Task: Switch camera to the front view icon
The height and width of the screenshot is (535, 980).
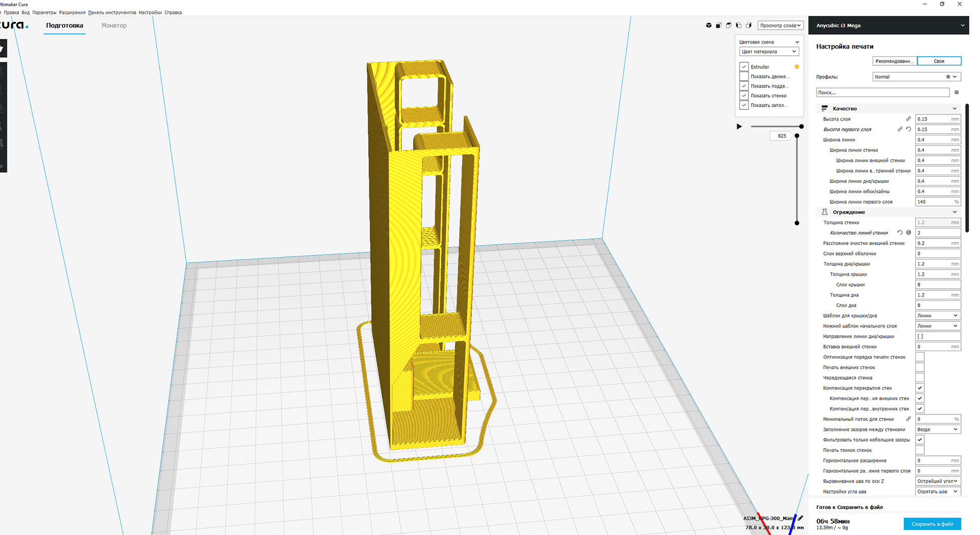Action: (x=719, y=26)
